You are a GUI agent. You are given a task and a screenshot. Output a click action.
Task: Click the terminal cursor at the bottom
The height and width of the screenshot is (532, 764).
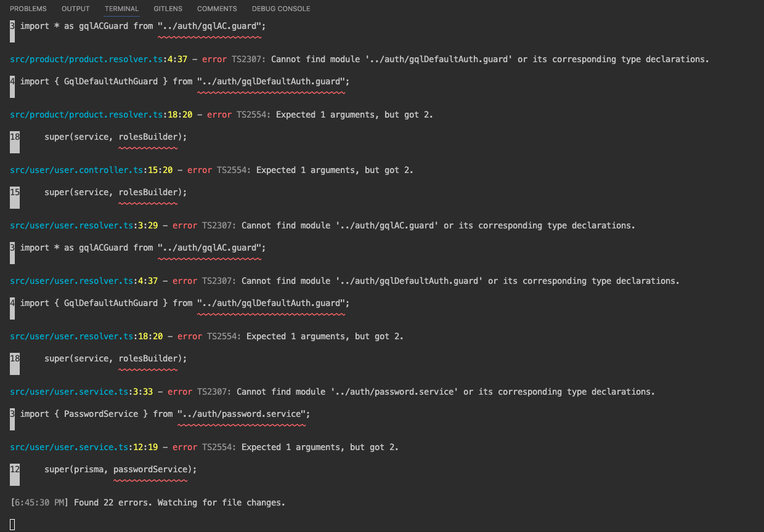click(x=12, y=524)
